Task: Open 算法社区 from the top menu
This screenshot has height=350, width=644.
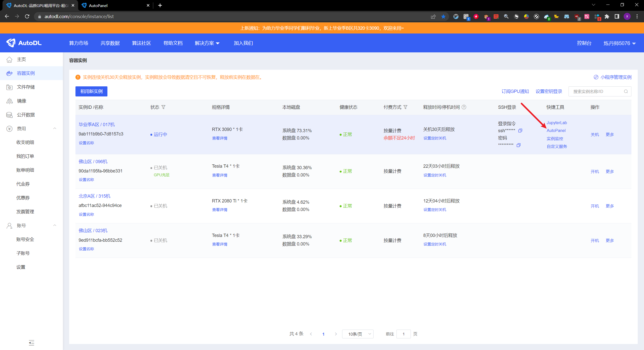Action: pyautogui.click(x=141, y=43)
